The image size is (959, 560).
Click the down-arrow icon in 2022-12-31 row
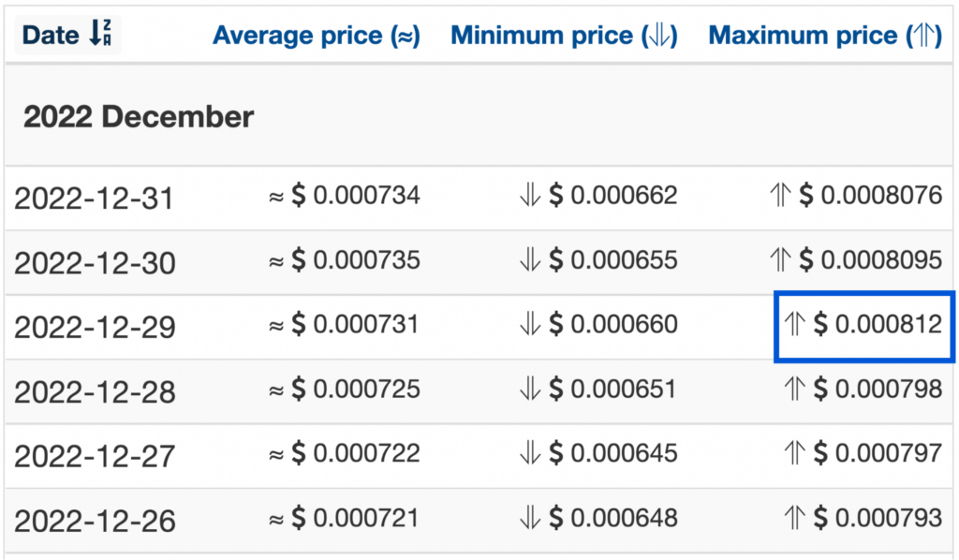click(x=530, y=196)
